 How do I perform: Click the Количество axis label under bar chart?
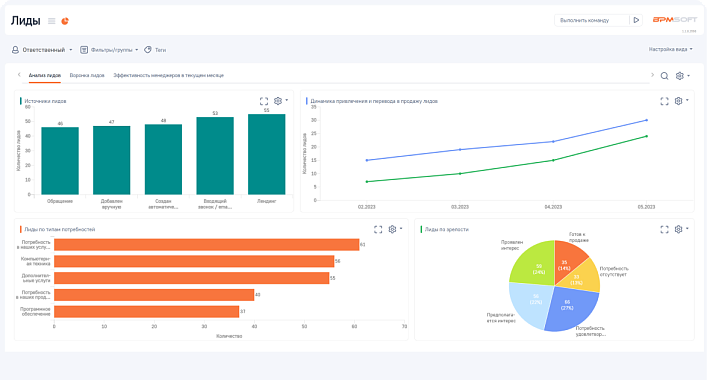tap(229, 336)
